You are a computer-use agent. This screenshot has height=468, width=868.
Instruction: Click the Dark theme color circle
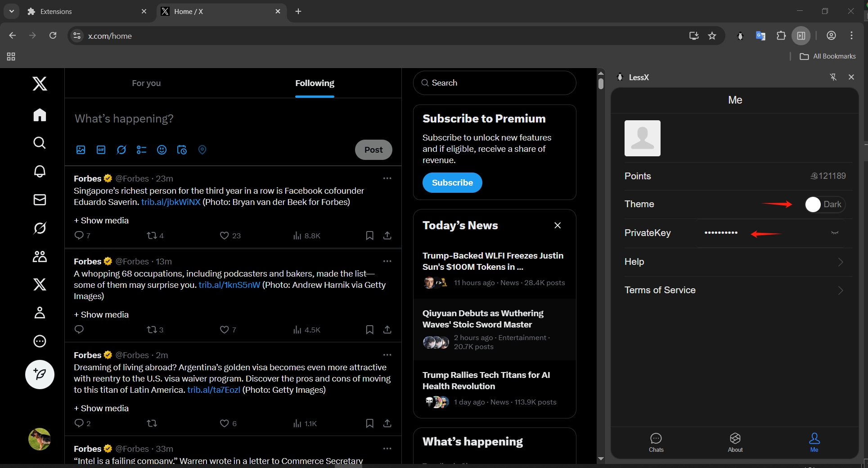[x=813, y=204]
